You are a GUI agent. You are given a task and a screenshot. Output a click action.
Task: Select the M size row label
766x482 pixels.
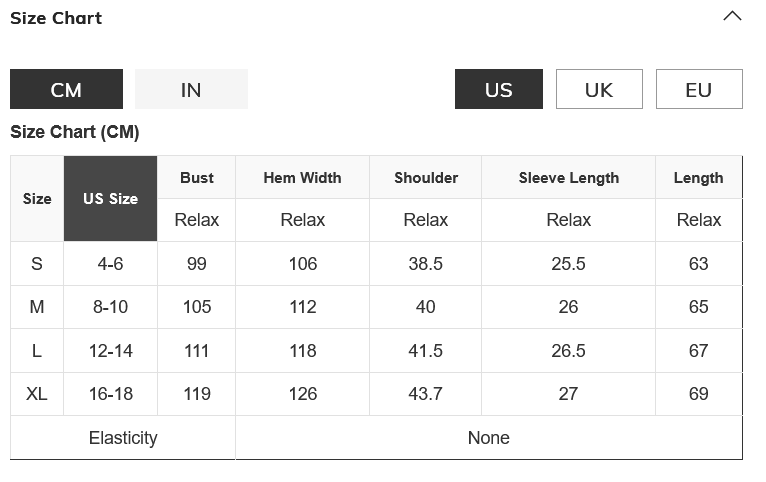point(37,307)
